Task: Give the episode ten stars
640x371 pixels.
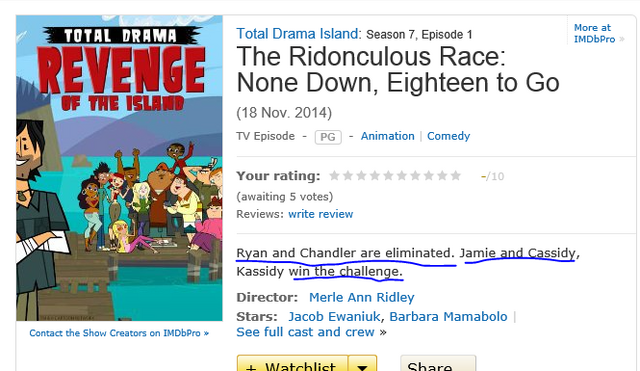Action: pyautogui.click(x=456, y=176)
